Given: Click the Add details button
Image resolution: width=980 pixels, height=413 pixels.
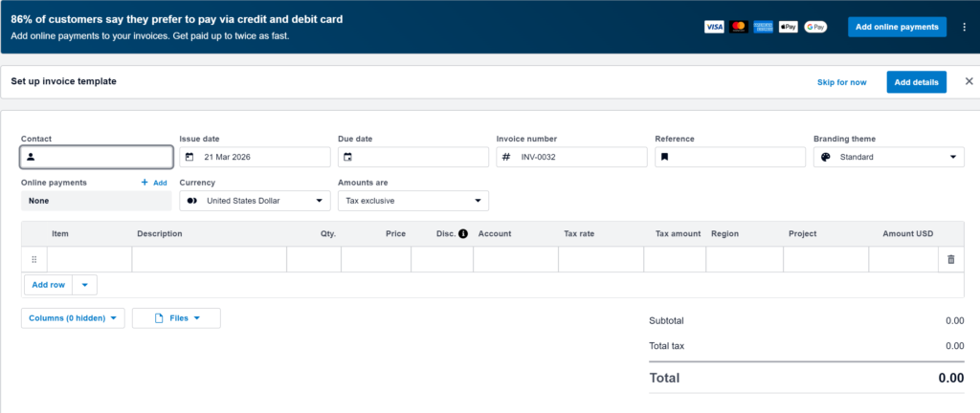Looking at the screenshot, I should tap(916, 82).
